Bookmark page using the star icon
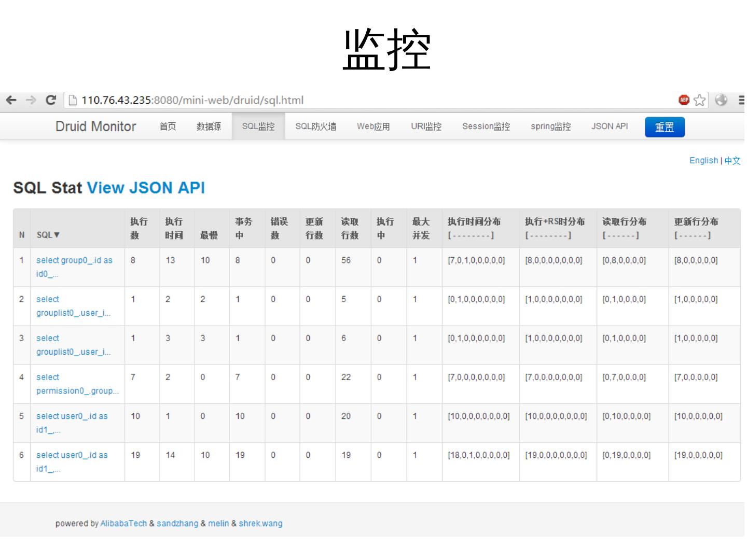 click(x=700, y=100)
